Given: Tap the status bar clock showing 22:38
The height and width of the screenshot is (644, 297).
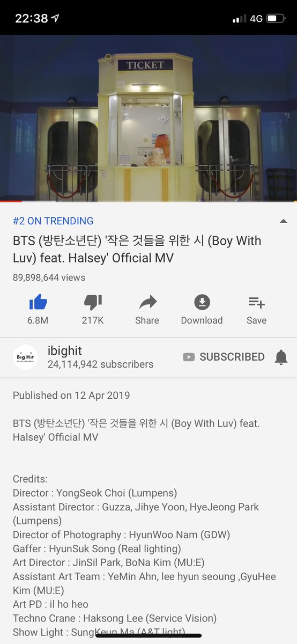Looking at the screenshot, I should point(32,18).
